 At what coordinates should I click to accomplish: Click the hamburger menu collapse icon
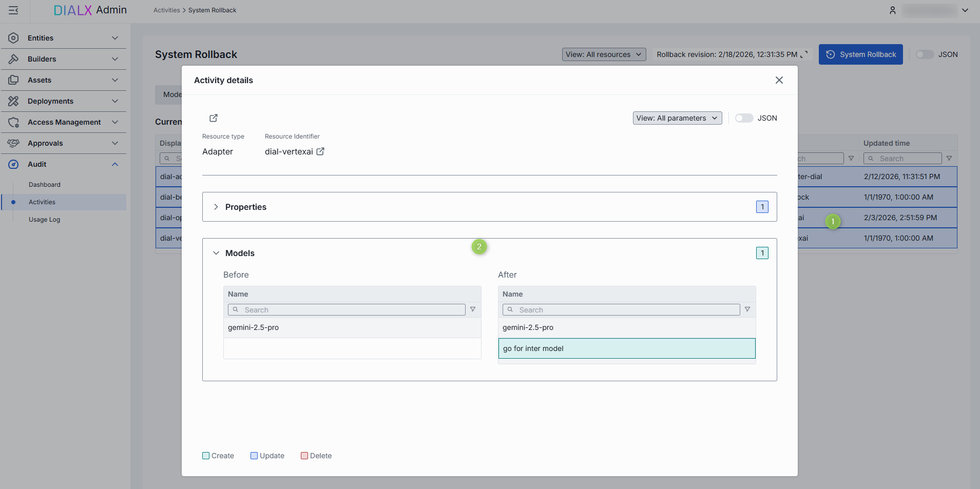click(13, 10)
